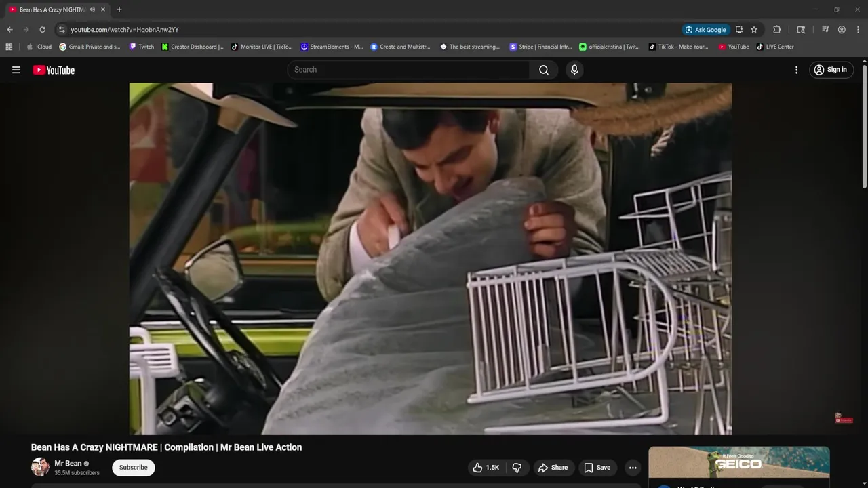View site information icon in address bar
Image resolution: width=868 pixels, height=488 pixels.
(x=62, y=30)
